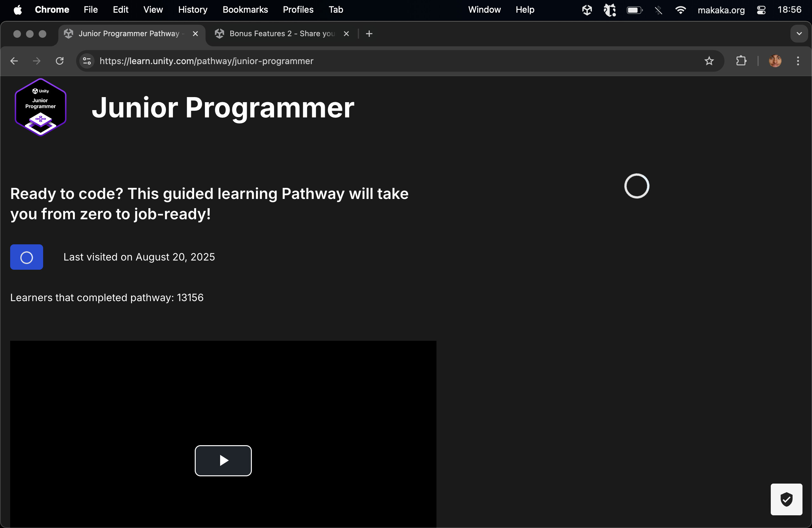Click the site information icon in address bar
This screenshot has width=812, height=528.
click(x=87, y=61)
